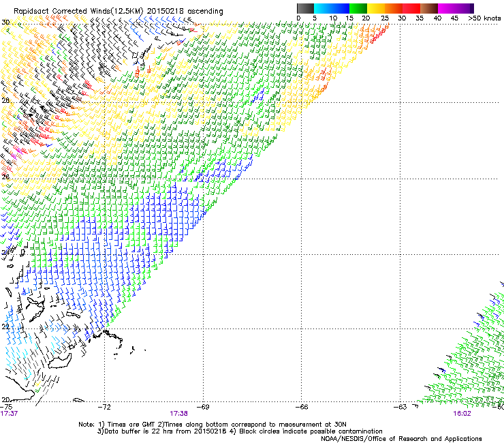
Task: Click the longitude axis label '-63'
Action: [400, 407]
